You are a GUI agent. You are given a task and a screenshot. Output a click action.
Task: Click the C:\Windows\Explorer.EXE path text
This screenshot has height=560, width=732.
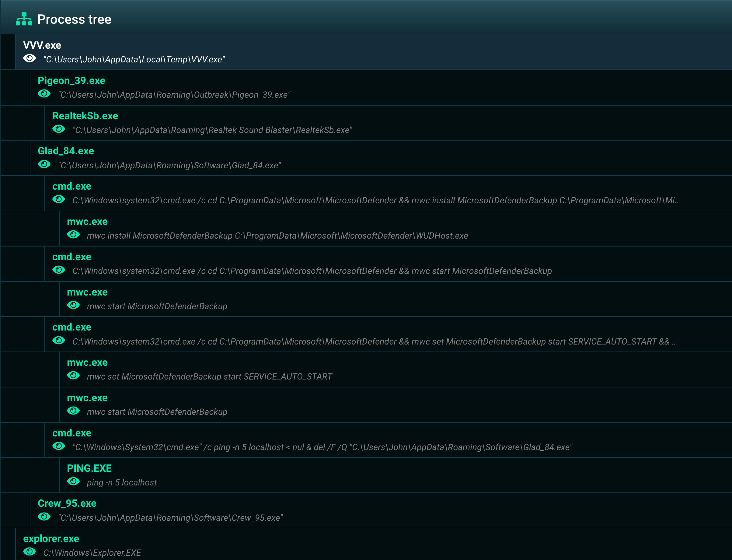tap(92, 553)
